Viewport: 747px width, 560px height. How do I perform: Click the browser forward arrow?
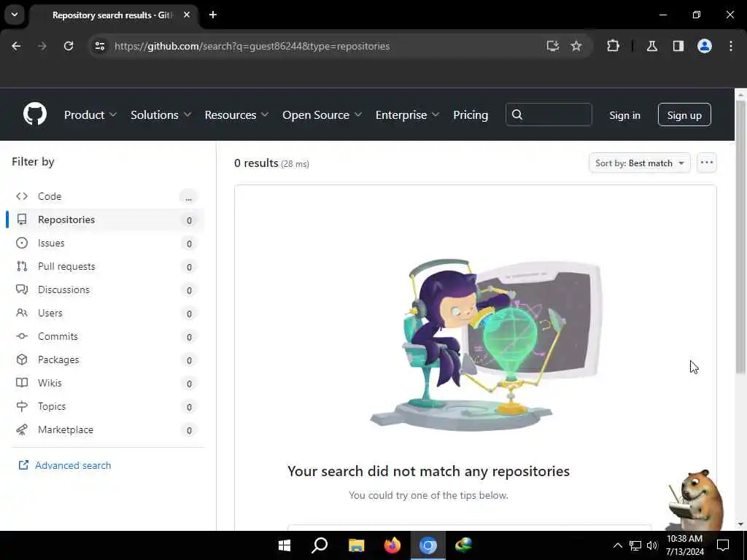42,46
